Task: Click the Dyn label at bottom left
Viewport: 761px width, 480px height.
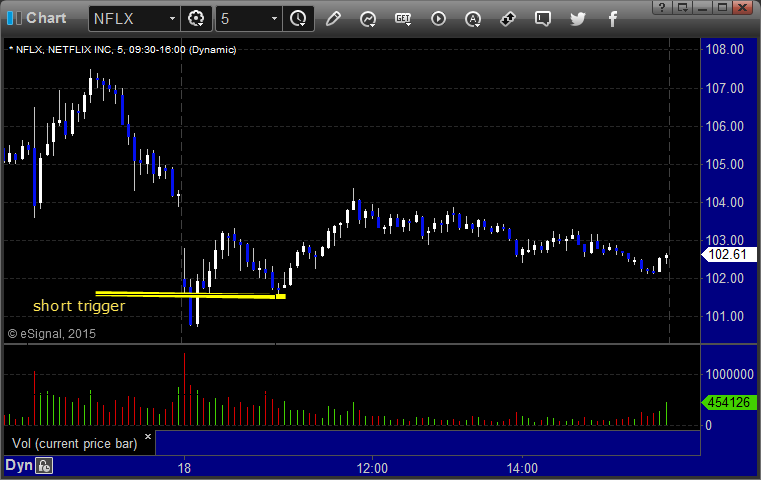Action: click(19, 465)
